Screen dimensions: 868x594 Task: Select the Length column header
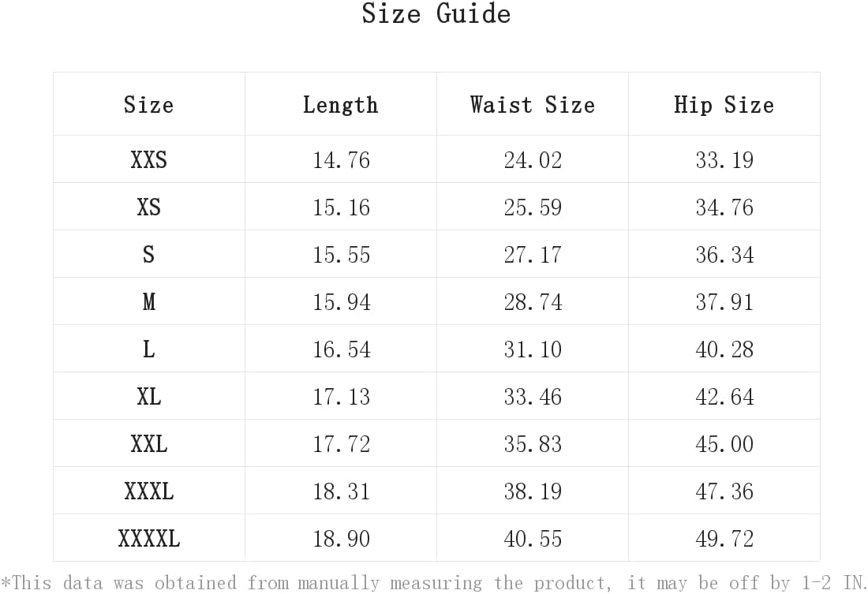point(340,105)
